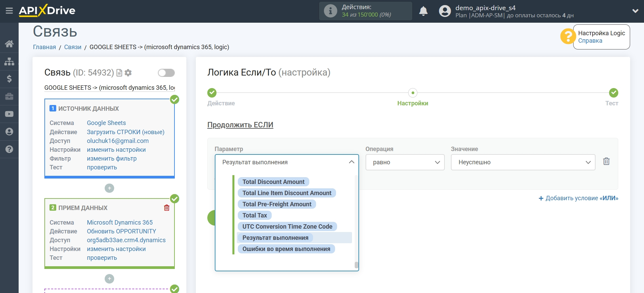This screenshot has width=644, height=293.
Task: Go to Связи breadcrumb
Action: pyautogui.click(x=73, y=47)
